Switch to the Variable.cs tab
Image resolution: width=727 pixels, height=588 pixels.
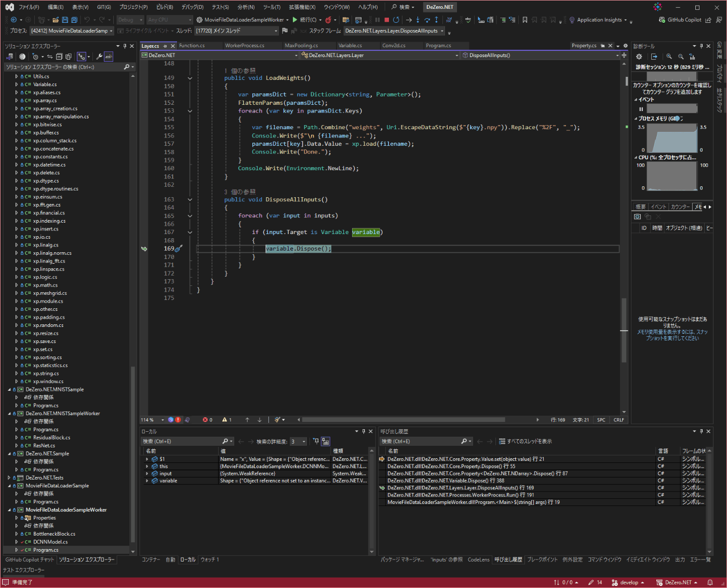tap(350, 46)
